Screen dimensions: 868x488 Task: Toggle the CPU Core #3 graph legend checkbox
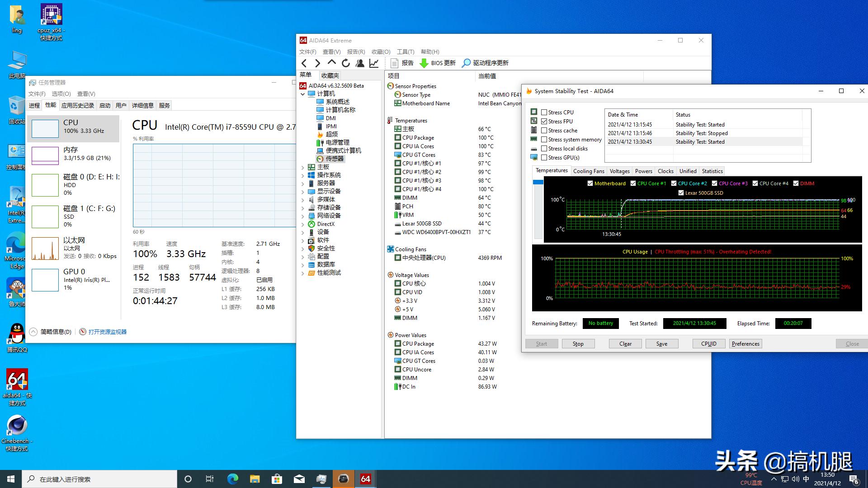coord(715,183)
